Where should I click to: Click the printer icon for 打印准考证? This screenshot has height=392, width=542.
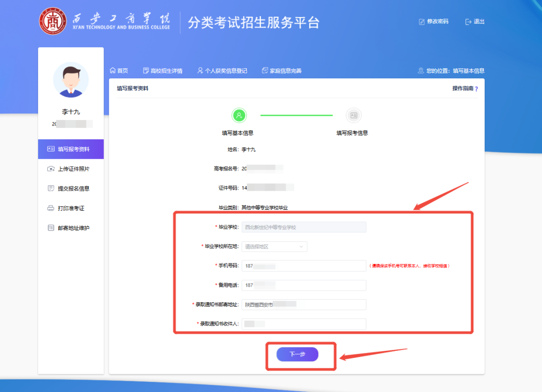[x=52, y=208]
